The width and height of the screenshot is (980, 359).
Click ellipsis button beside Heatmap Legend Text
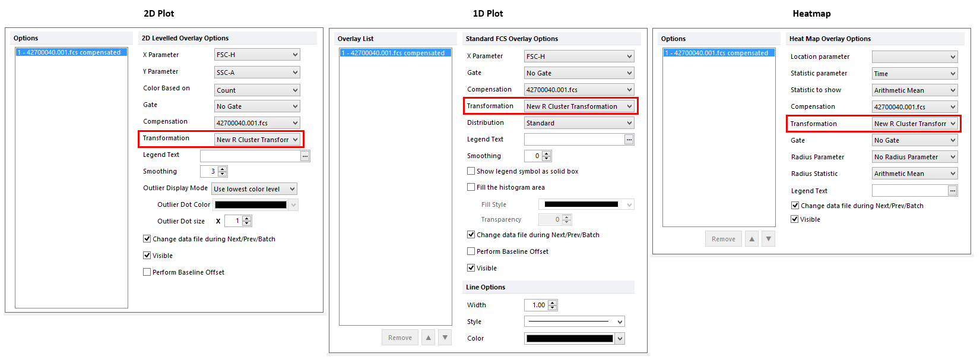click(952, 191)
